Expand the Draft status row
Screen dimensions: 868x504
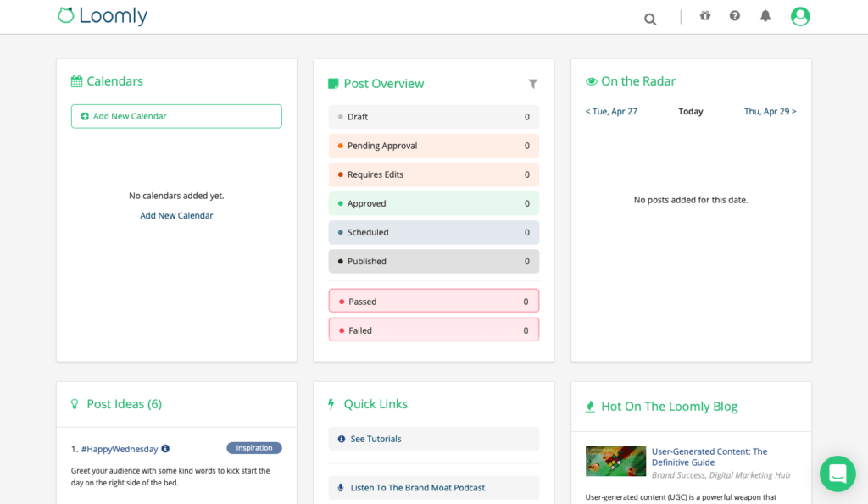pos(433,116)
